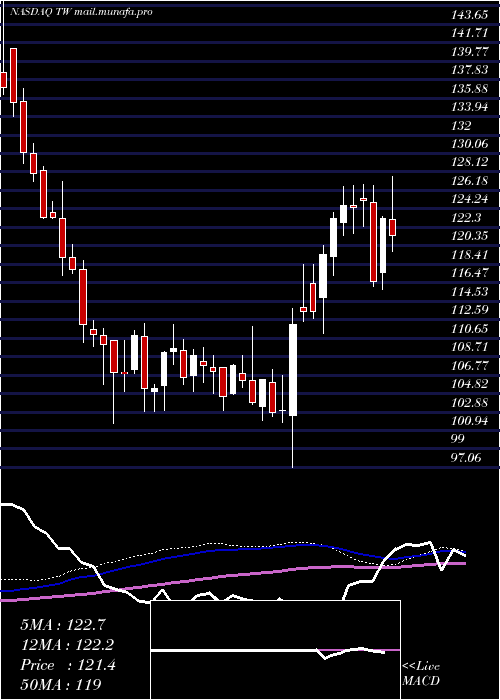Click the 97.06 price axis label
The width and height of the screenshot is (500, 700).
point(467,457)
